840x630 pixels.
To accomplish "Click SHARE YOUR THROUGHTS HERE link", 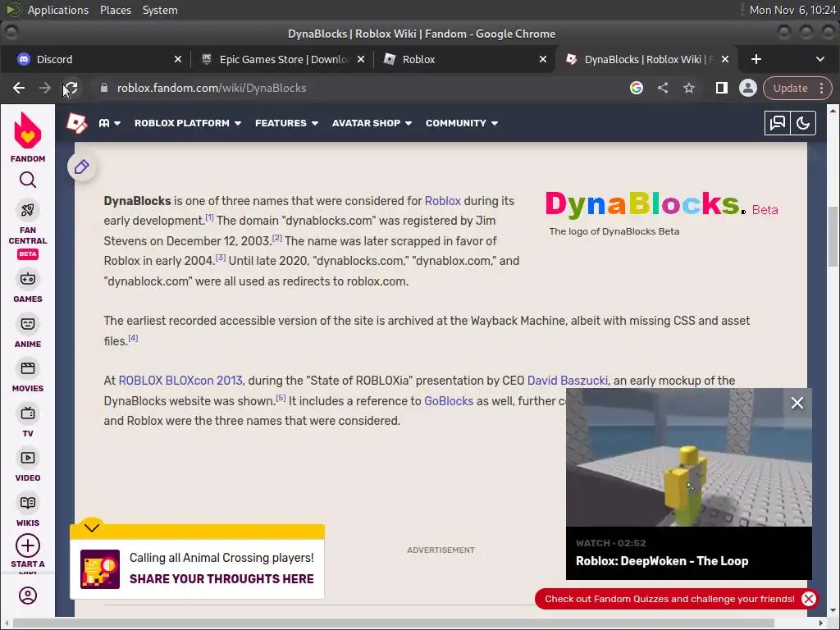I will (221, 579).
